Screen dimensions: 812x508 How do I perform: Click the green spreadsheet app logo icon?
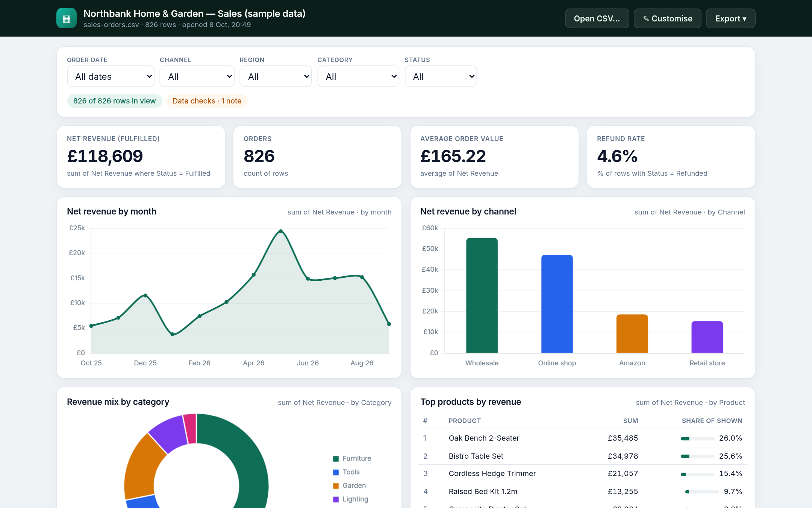pyautogui.click(x=67, y=18)
